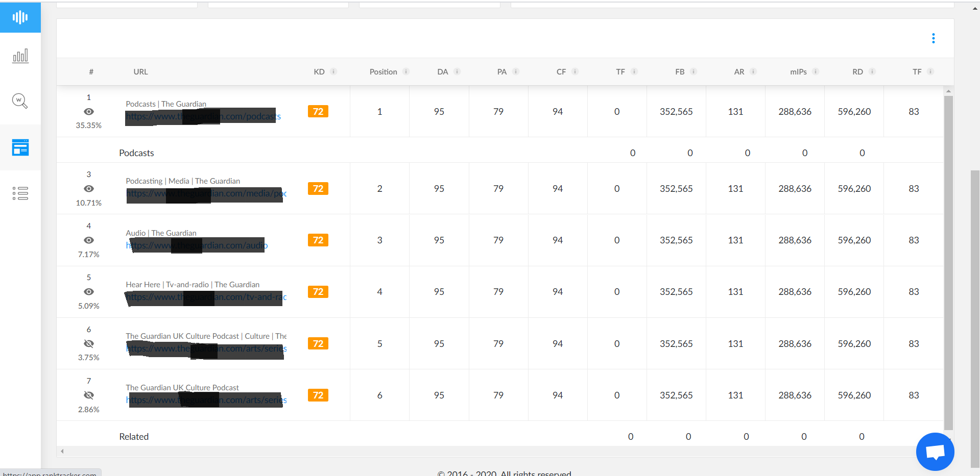The image size is (980, 476).
Task: Open the keyword magnifier search icon
Action: click(x=20, y=101)
